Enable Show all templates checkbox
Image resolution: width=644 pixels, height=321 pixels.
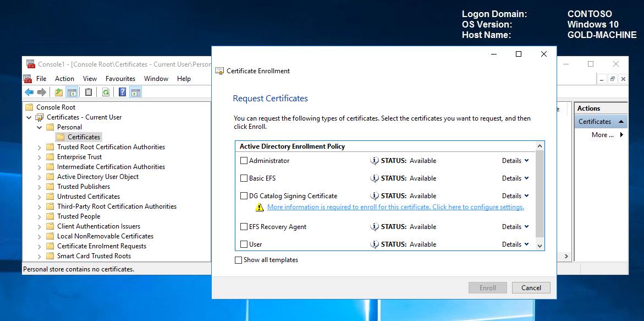[x=238, y=260]
